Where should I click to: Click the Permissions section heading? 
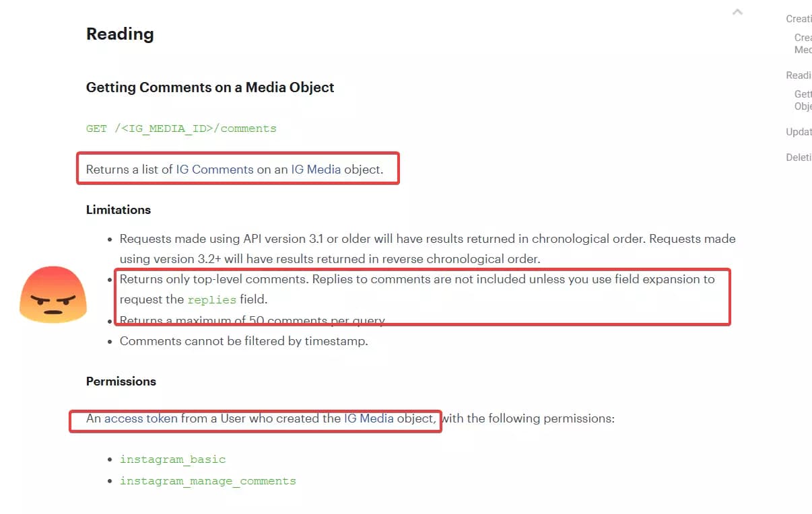coord(121,381)
